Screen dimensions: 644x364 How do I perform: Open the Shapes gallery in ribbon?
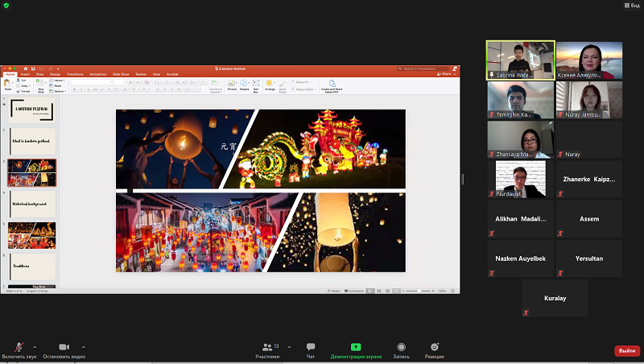[244, 84]
